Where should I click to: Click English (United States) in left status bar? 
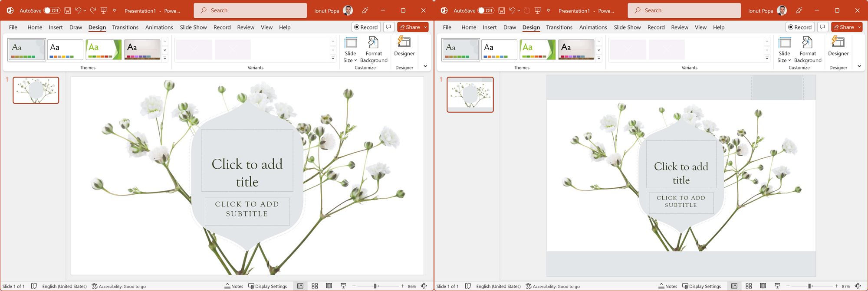pos(64,286)
